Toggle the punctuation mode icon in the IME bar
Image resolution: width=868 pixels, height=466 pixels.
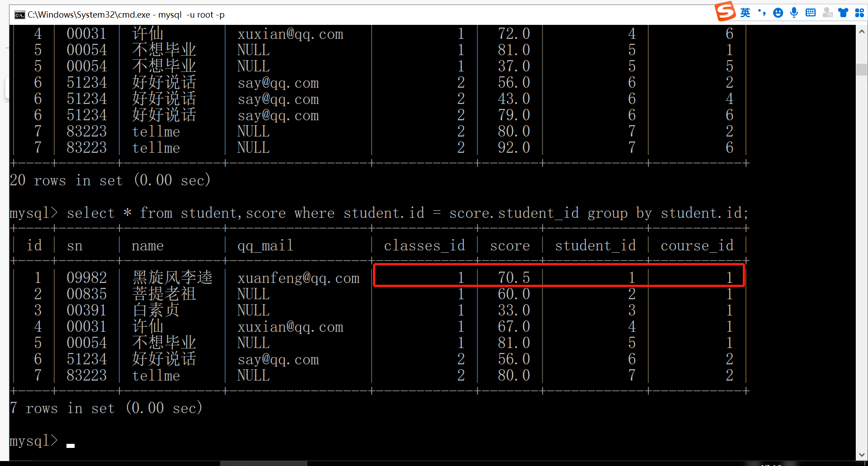click(762, 13)
